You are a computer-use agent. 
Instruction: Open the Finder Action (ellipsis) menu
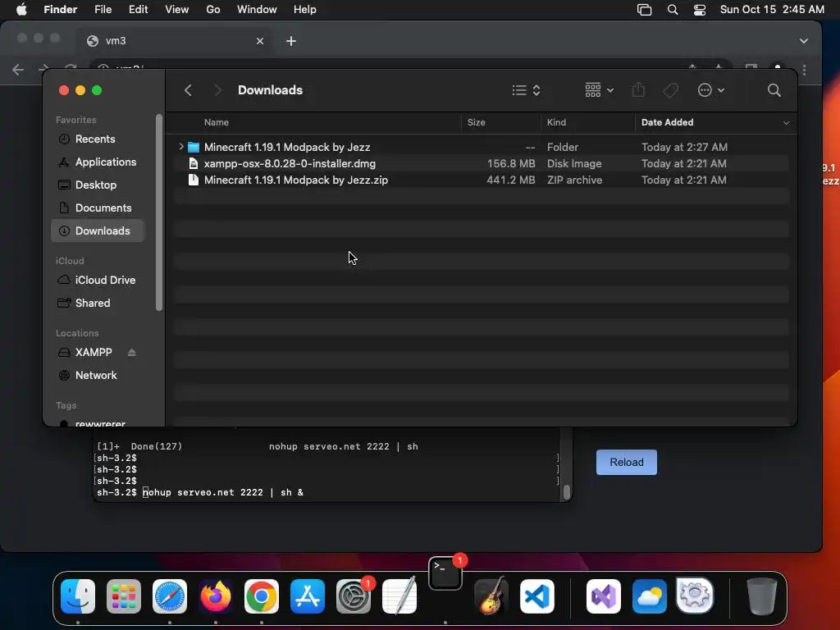[711, 90]
